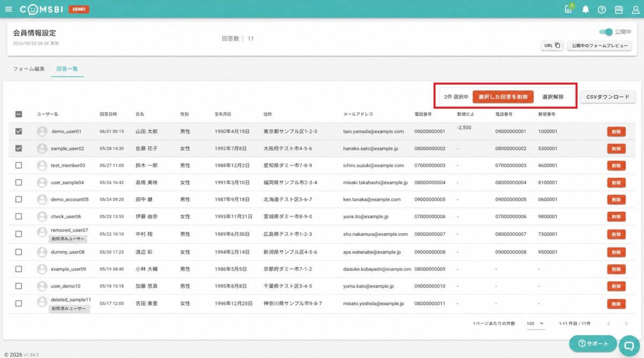
Task: Go to previous page chevron
Action: (609, 324)
